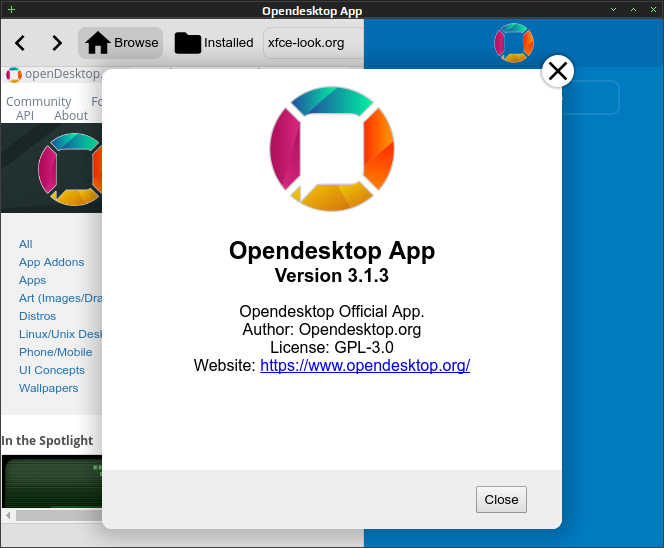Open the Art (Images/Drawings) category
Viewport: 664px width, 548px height.
click(x=60, y=298)
